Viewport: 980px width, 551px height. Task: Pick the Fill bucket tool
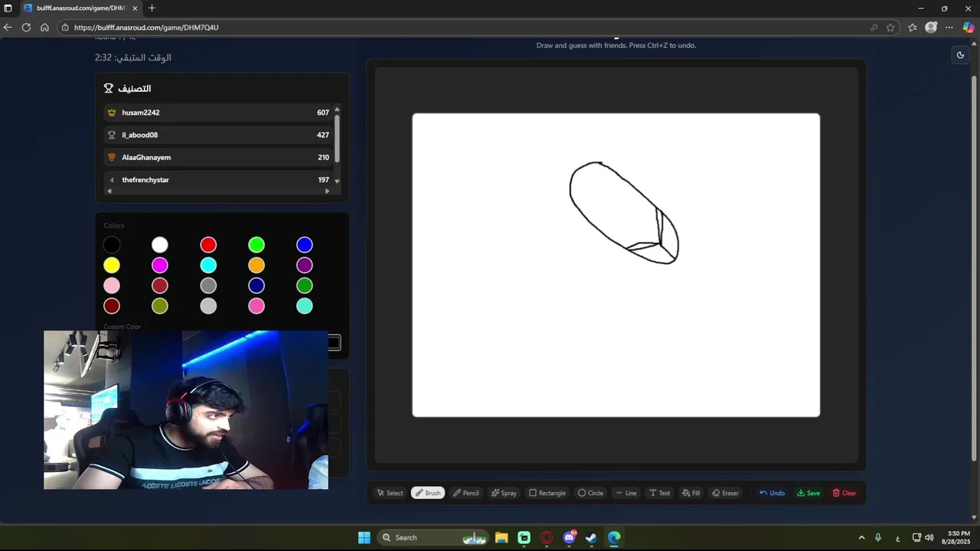[x=691, y=493]
